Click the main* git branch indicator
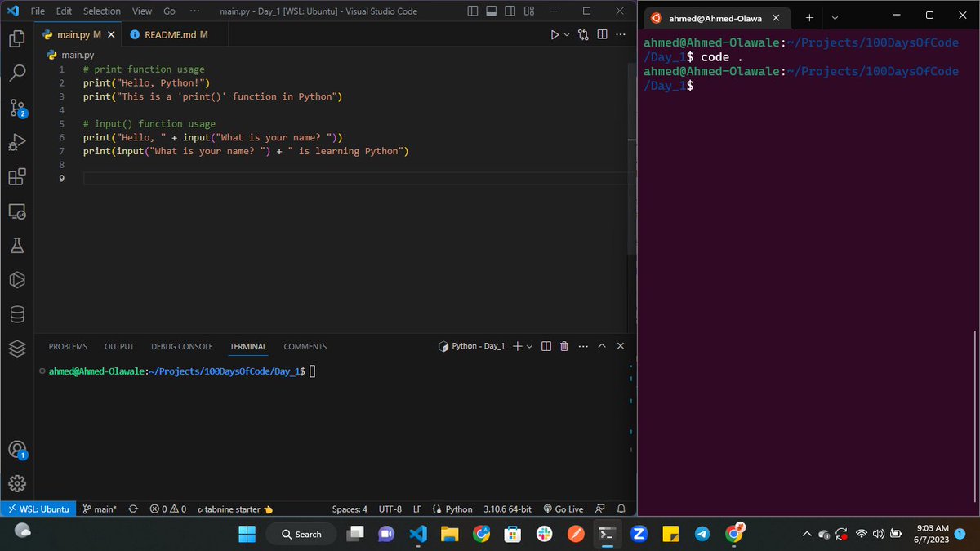This screenshot has height=551, width=980. click(x=100, y=509)
